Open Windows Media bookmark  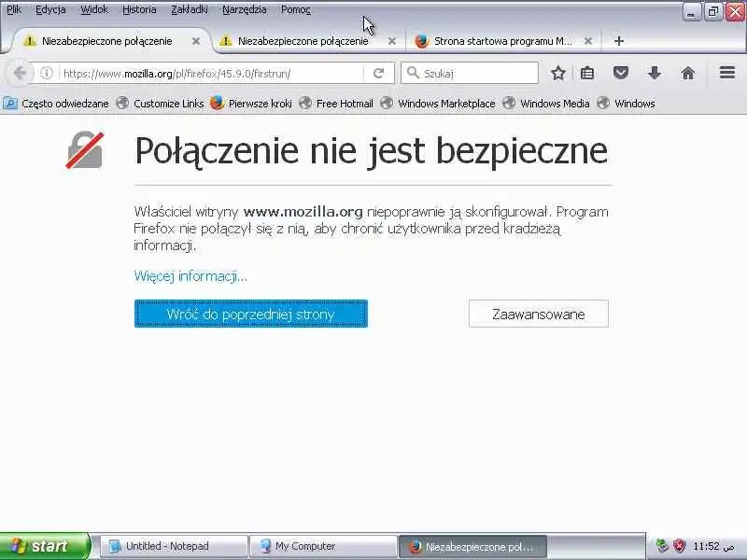(x=546, y=104)
